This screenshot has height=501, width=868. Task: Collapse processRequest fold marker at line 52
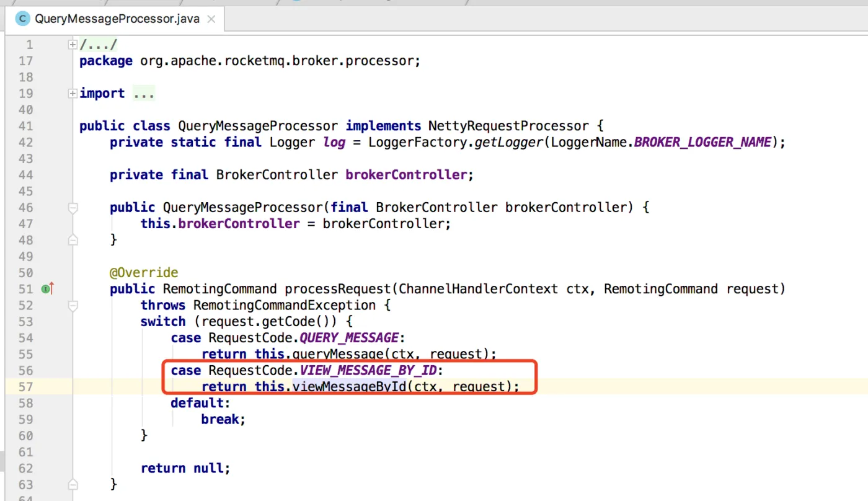tap(73, 305)
